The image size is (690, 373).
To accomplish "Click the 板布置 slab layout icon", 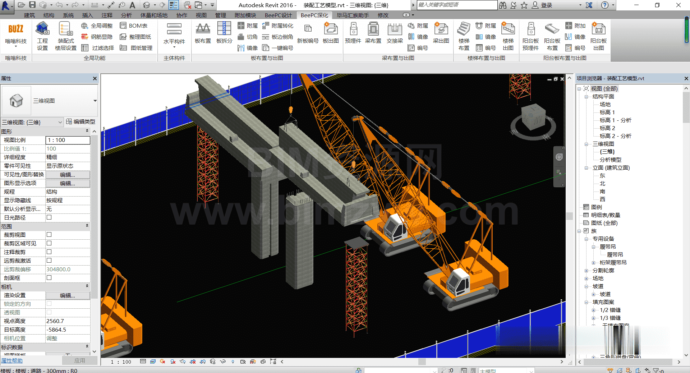I will coord(202,33).
